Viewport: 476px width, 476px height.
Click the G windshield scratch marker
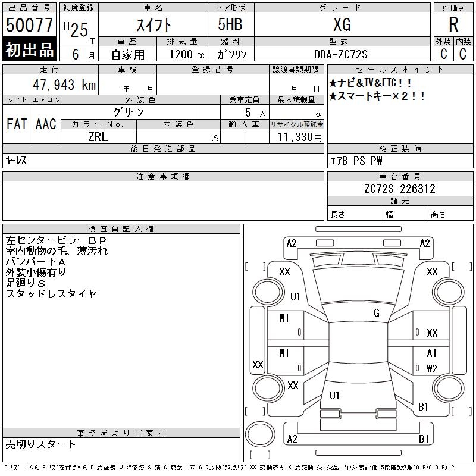[377, 313]
